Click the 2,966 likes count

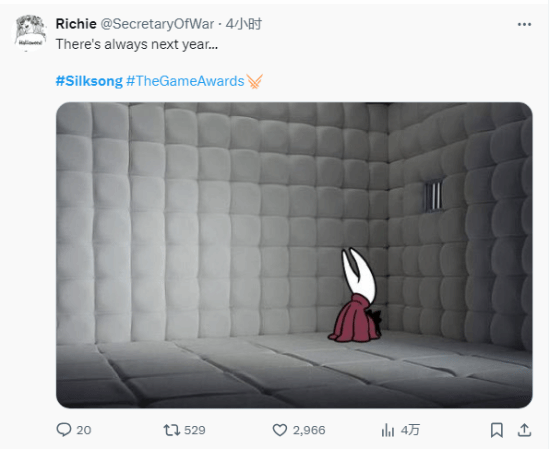309,430
